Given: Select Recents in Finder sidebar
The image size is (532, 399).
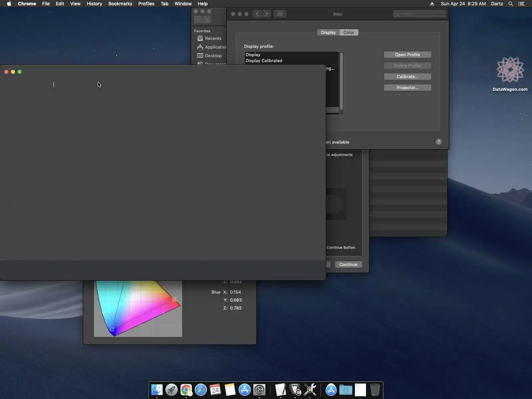Looking at the screenshot, I should [209, 38].
